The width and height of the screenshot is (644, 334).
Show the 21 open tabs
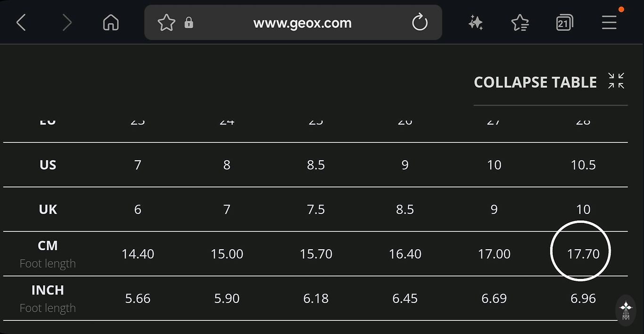point(564,23)
